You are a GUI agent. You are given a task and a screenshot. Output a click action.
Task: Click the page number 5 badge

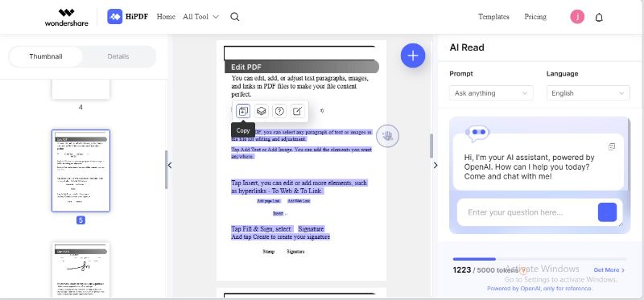(x=81, y=220)
